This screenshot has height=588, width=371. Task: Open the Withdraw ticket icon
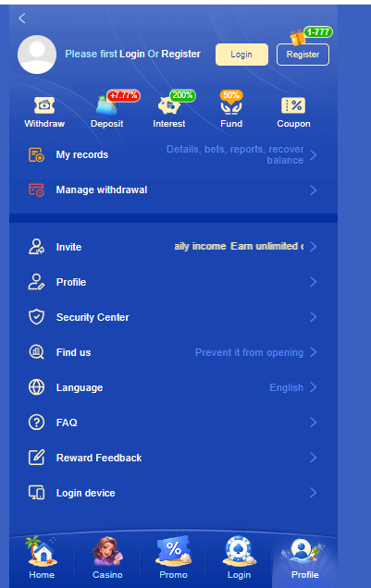(x=44, y=105)
